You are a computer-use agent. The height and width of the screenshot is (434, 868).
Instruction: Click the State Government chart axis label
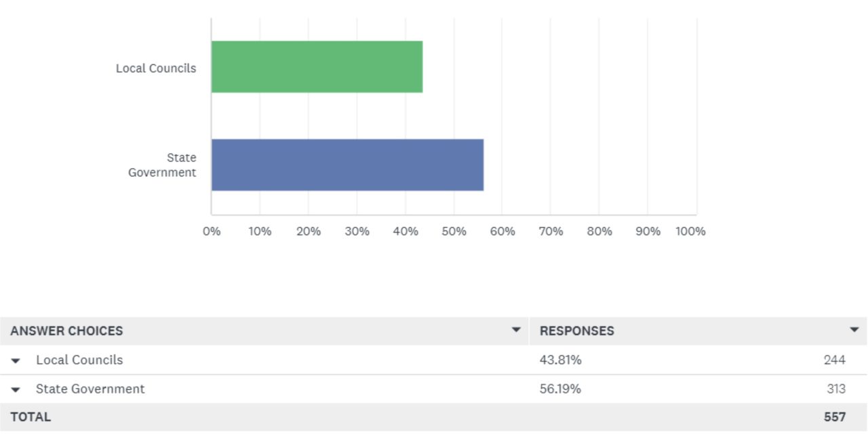[x=163, y=165]
